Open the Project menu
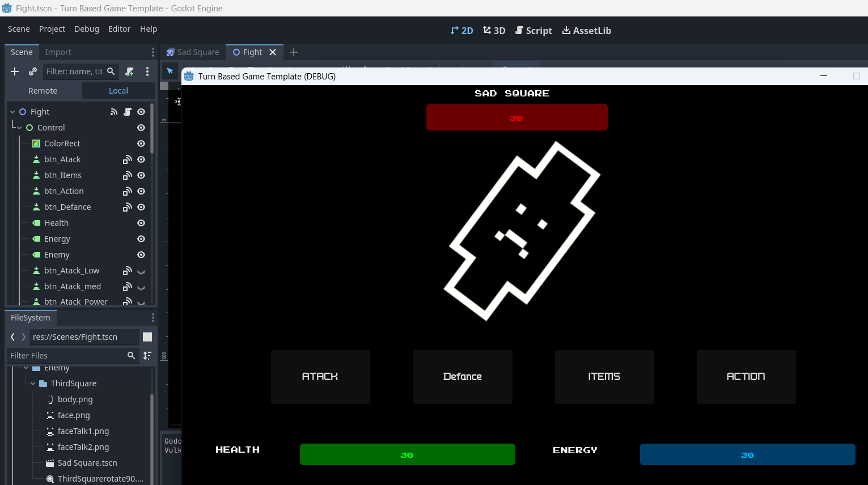The height and width of the screenshot is (485, 868). pyautogui.click(x=52, y=29)
